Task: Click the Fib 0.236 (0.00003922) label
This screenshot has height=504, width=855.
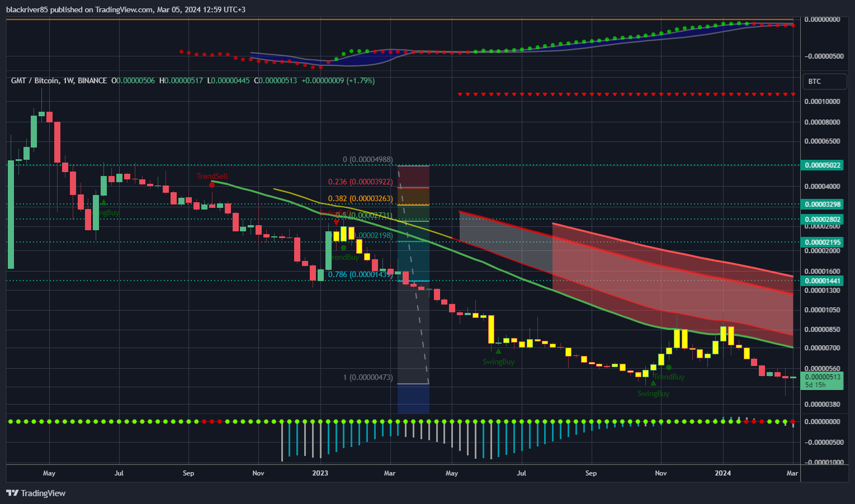Action: [x=360, y=182]
